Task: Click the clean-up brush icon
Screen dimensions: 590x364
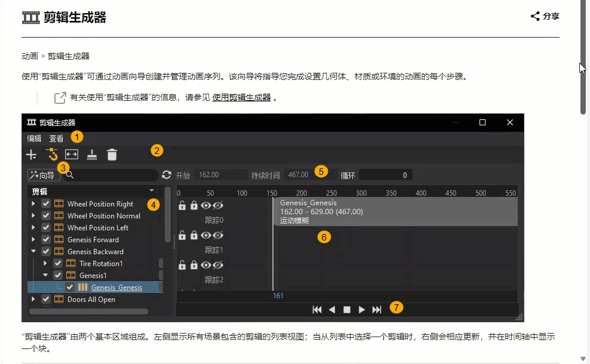Action: tap(92, 155)
